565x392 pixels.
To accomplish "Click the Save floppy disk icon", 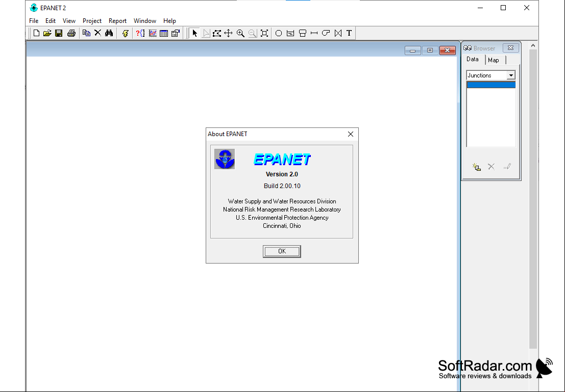I will pos(59,33).
